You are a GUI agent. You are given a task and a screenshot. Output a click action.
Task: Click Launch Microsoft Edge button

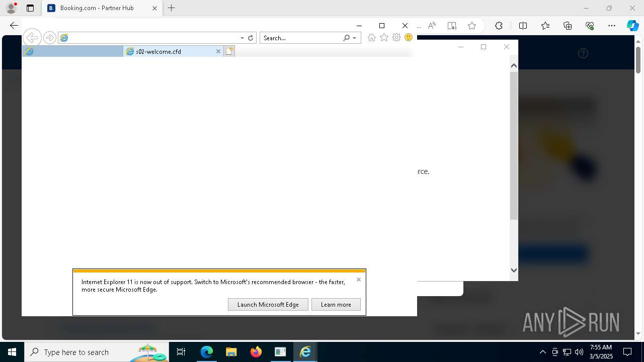(268, 304)
